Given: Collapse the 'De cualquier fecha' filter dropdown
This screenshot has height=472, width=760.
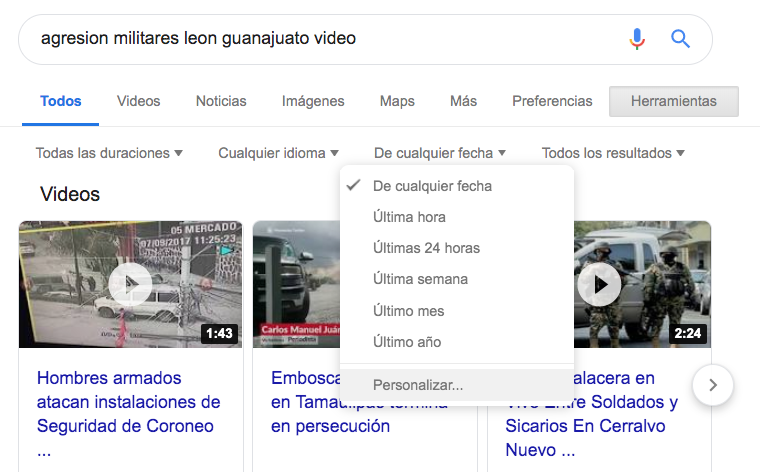Looking at the screenshot, I should [439, 153].
